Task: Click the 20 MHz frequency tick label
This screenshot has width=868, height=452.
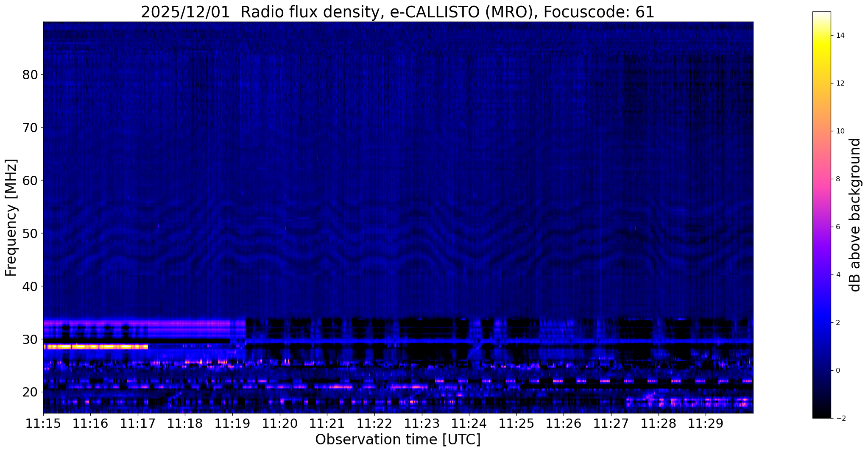Action: (x=29, y=392)
